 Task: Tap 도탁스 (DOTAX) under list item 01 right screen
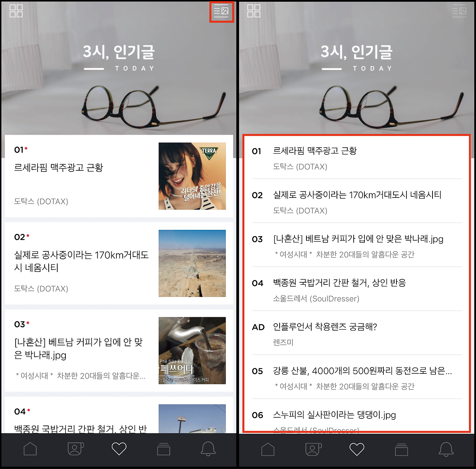coord(300,167)
